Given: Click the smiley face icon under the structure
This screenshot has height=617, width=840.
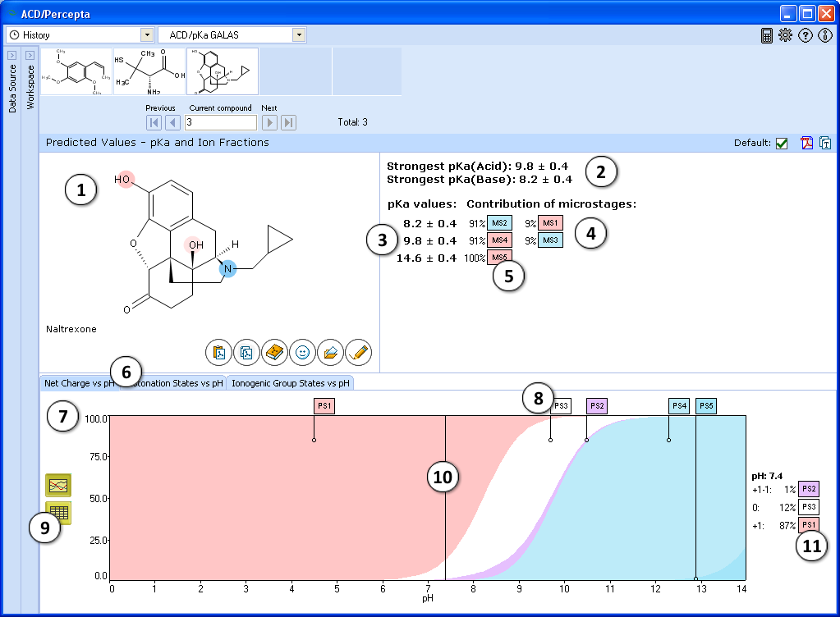Looking at the screenshot, I should tap(303, 353).
